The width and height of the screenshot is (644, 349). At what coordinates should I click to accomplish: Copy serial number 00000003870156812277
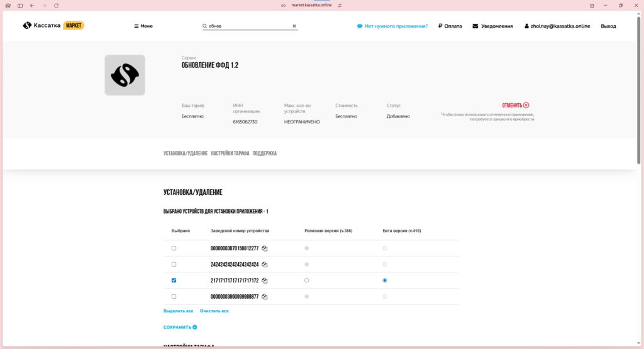[265, 248]
